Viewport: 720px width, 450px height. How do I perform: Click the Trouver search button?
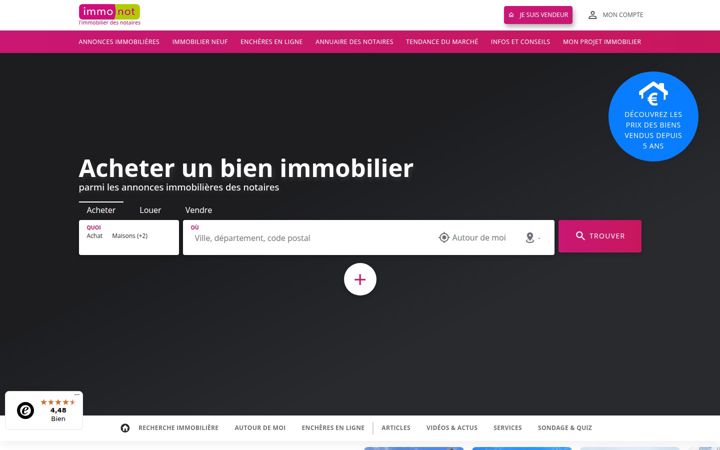tap(600, 236)
